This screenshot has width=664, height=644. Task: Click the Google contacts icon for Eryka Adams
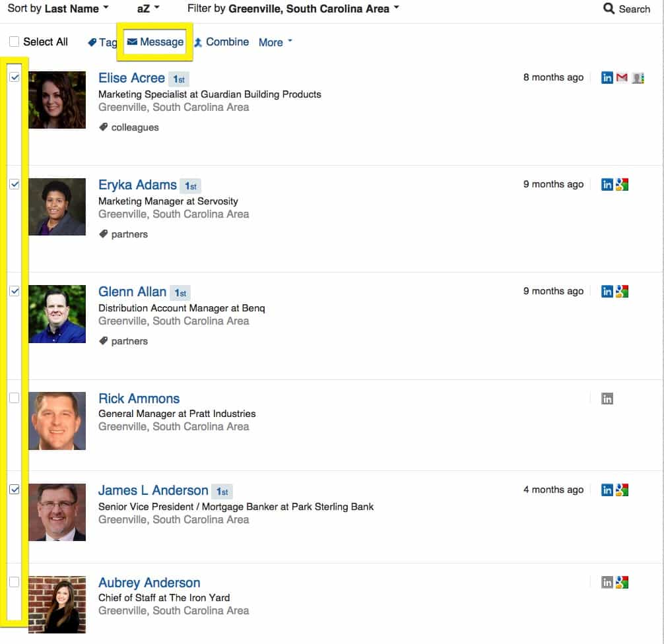(x=622, y=185)
